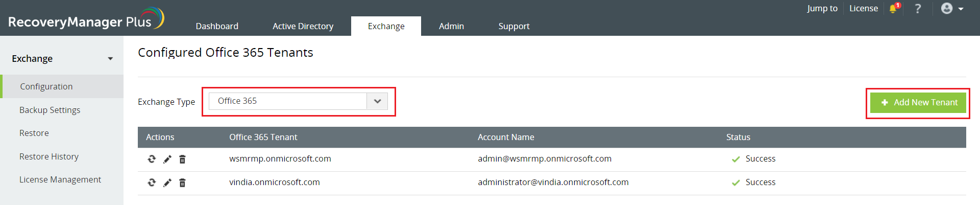Delete the vindia.onmicrosoft.com tenant
The image size is (980, 205).
182,183
